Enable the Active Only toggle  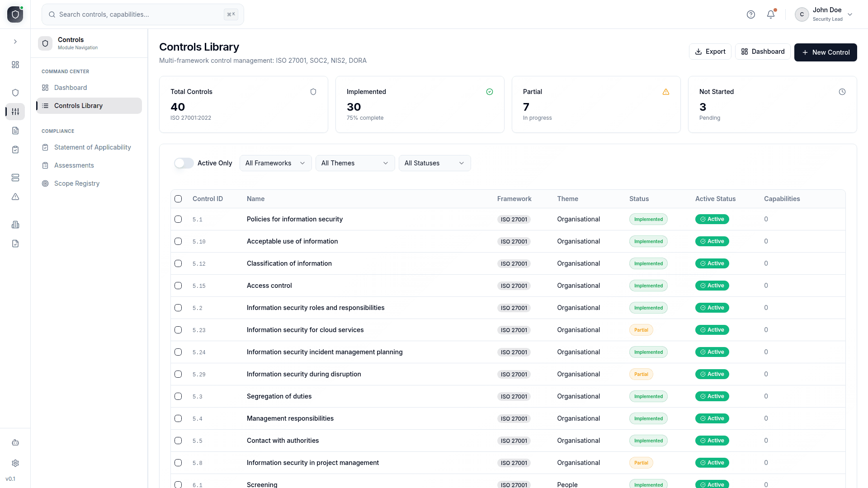pos(184,163)
